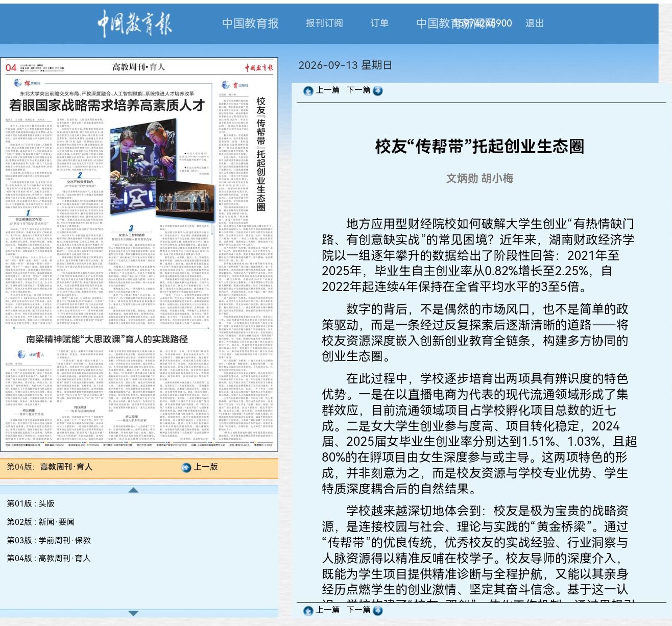Click the down arrow below the page list
The image size is (672, 626).
point(133,613)
